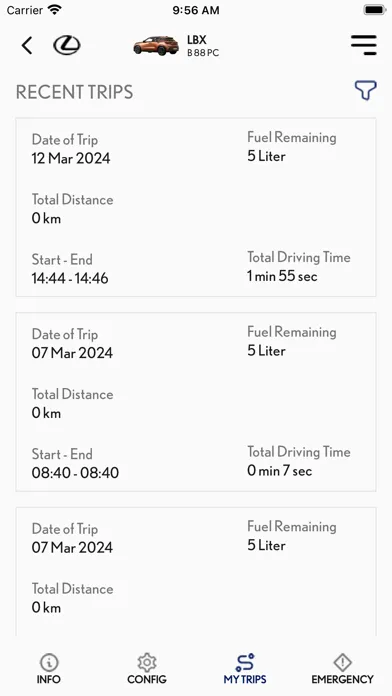Select the MY TRIPS tab

click(245, 669)
